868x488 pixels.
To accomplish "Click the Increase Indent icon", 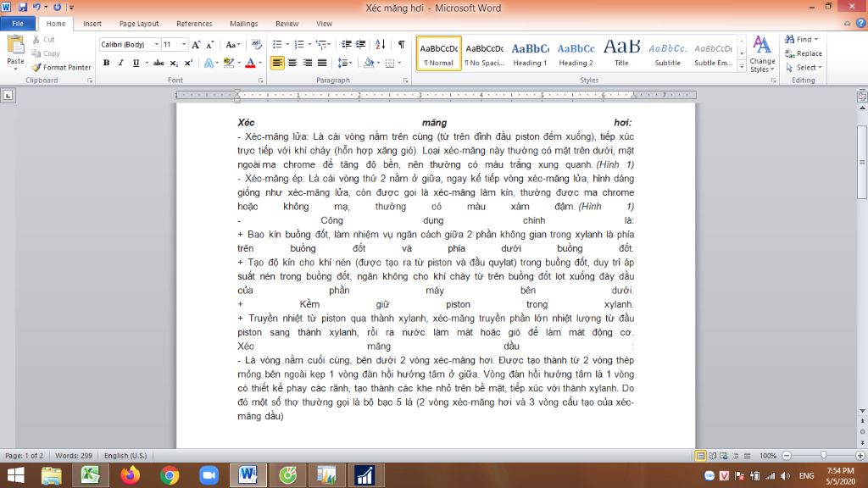I will 361,44.
